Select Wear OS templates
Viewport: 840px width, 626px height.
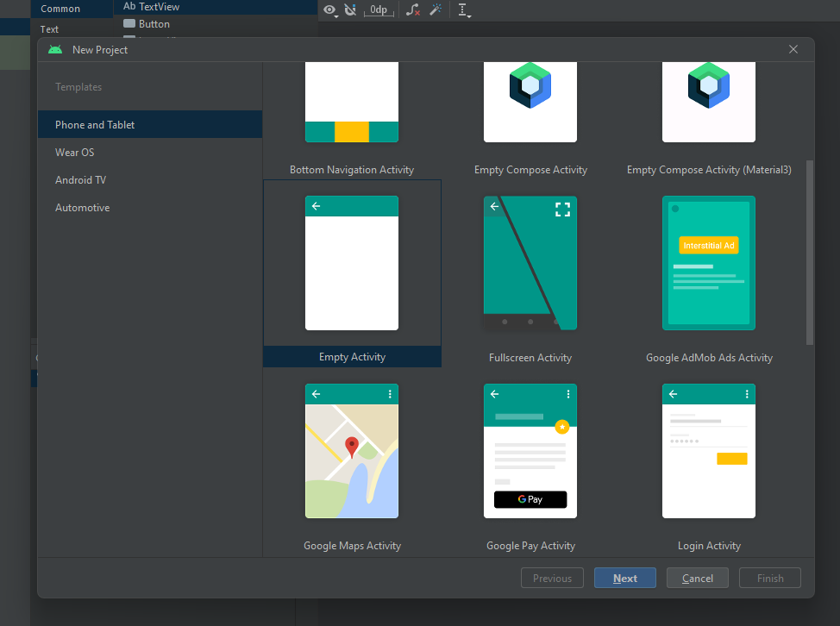[x=150, y=153]
